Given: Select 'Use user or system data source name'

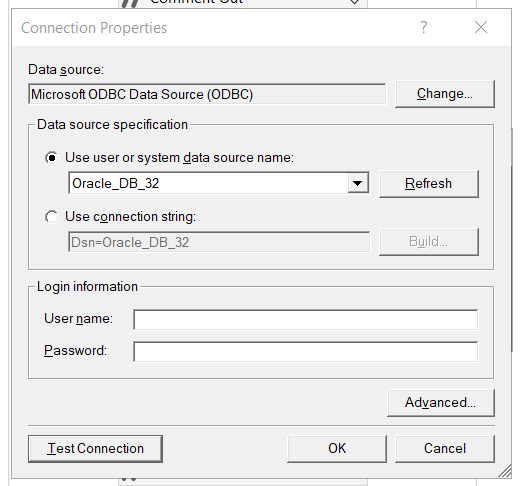Looking at the screenshot, I should (52, 158).
